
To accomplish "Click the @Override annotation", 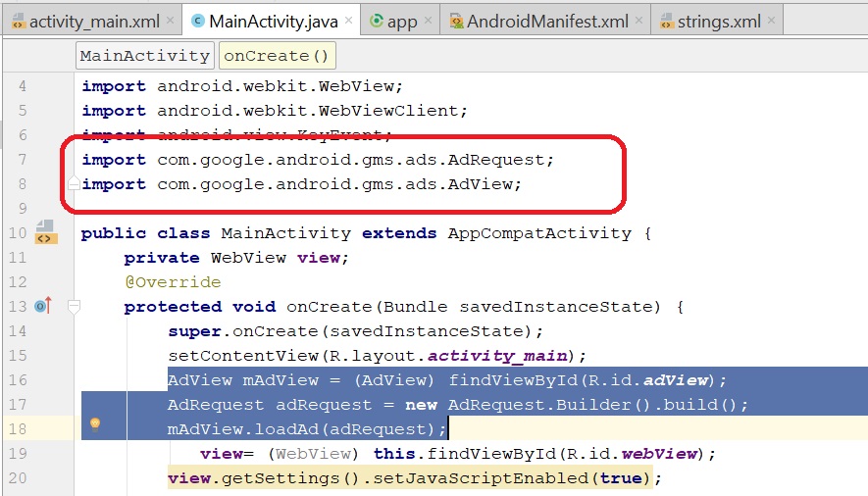I will click(x=173, y=282).
